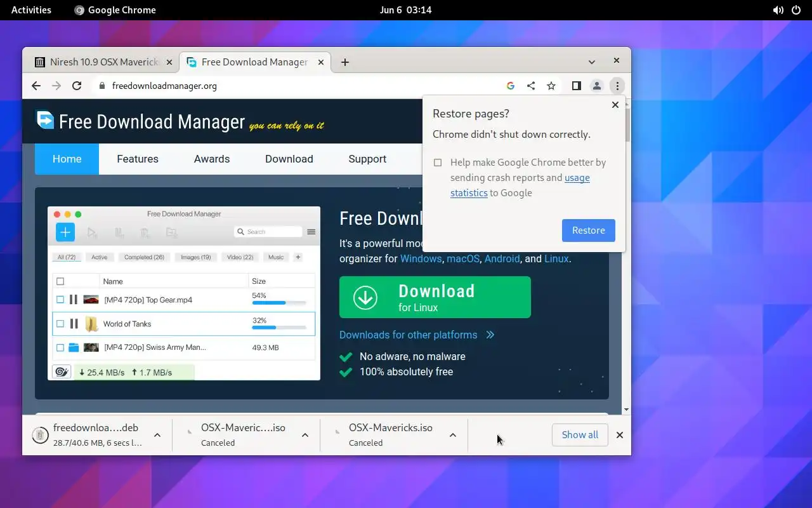This screenshot has height=508, width=812.
Task: Close the downloads bar
Action: coord(620,435)
